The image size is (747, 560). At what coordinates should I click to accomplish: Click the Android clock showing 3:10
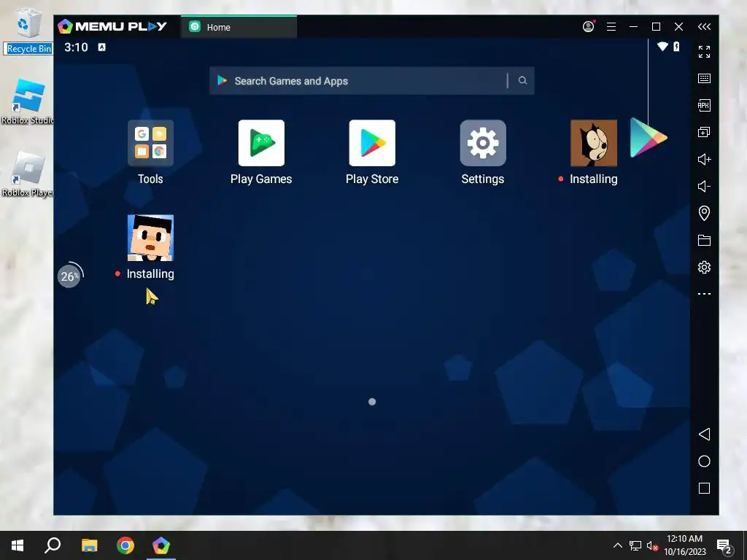76,47
